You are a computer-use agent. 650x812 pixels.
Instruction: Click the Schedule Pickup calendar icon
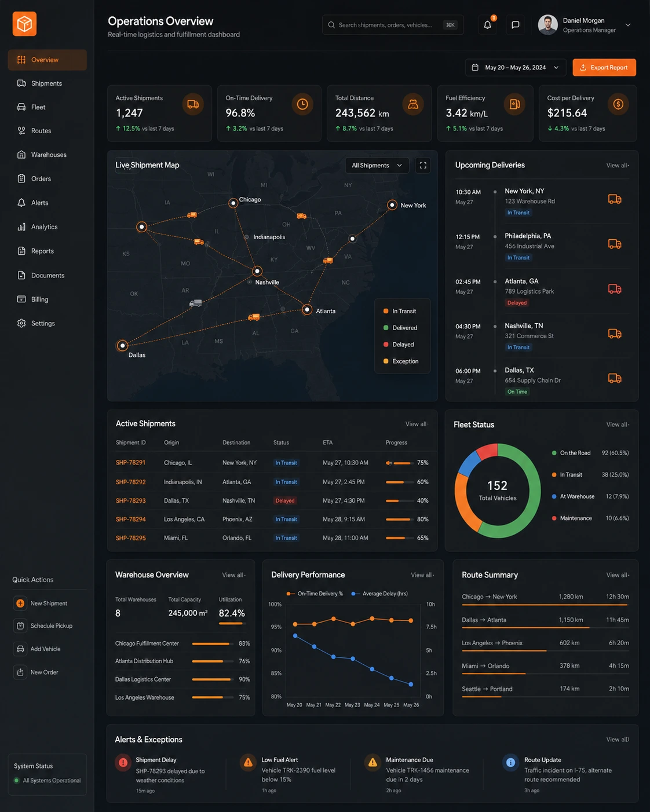point(20,626)
